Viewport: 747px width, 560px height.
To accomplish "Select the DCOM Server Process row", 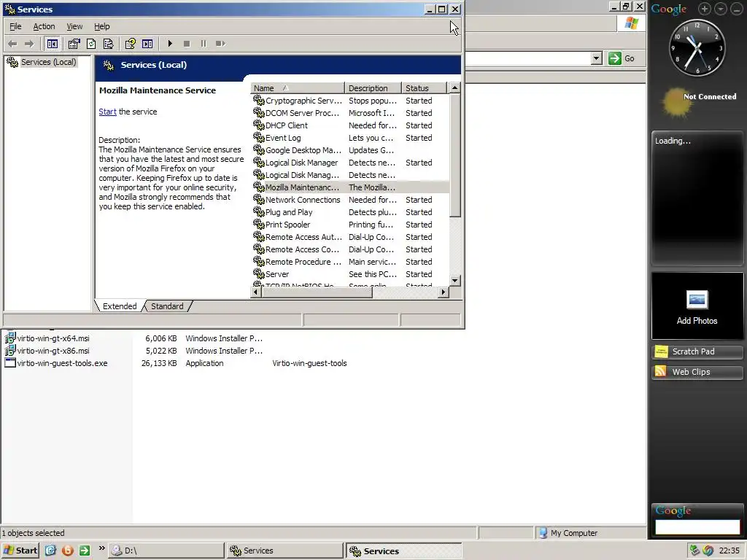I will [x=350, y=113].
